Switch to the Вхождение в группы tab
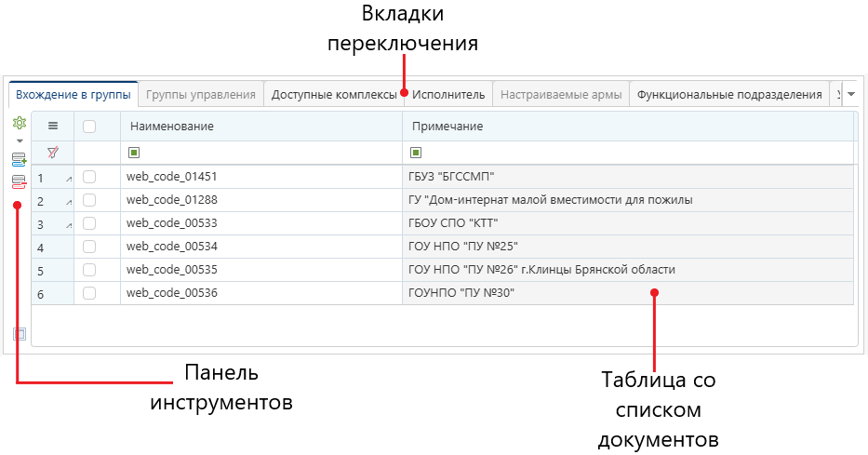 (73, 95)
